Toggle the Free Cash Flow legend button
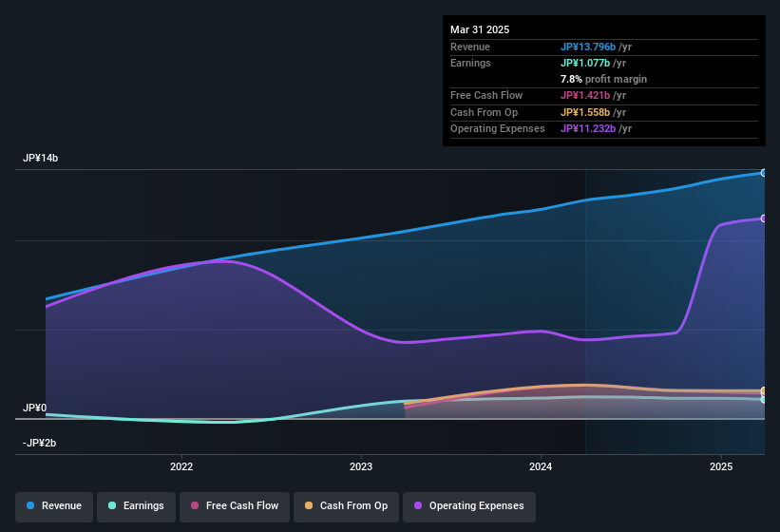This screenshot has width=780, height=532. tap(235, 506)
